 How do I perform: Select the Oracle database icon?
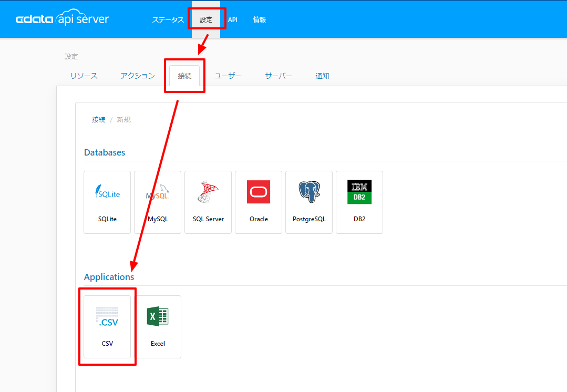click(259, 192)
